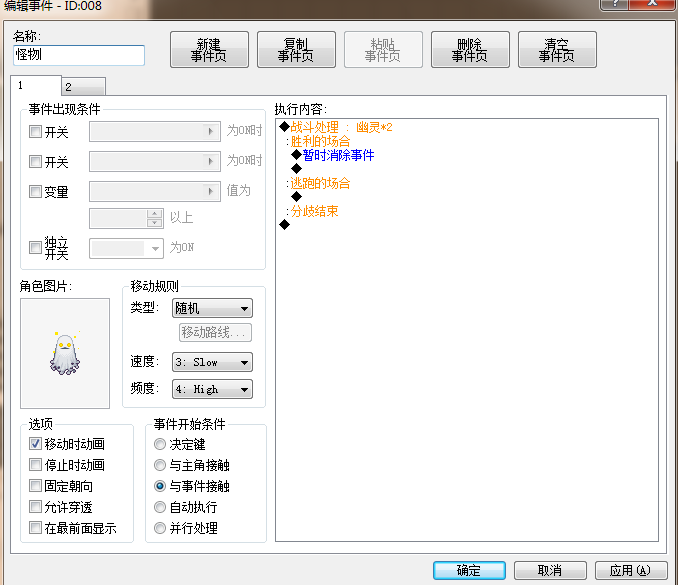Select the 胜利的场合 branch line
This screenshot has width=678, height=585.
318,141
